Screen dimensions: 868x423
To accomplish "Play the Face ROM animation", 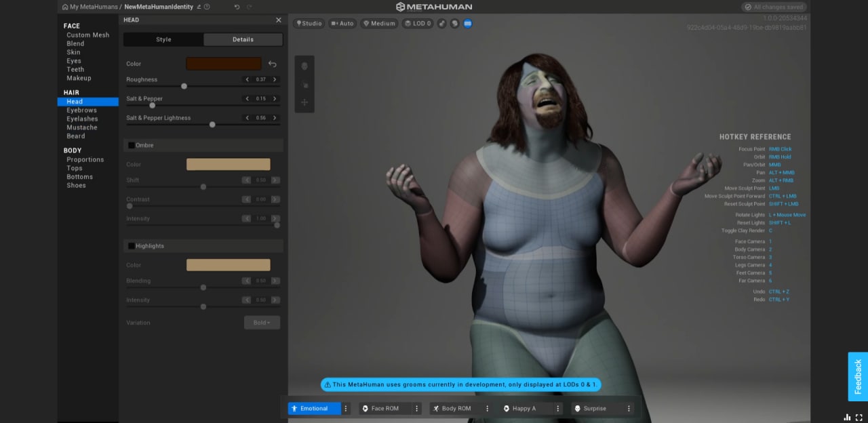I will click(384, 408).
